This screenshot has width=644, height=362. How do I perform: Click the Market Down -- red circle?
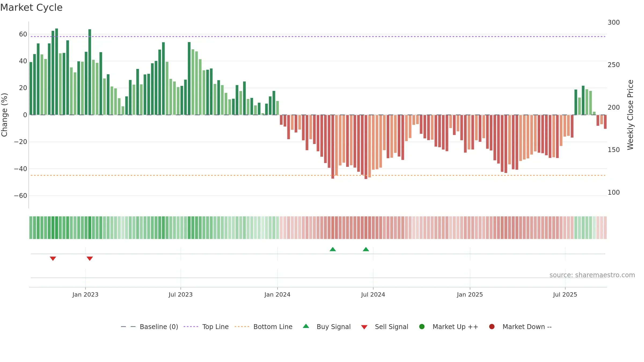(x=492, y=327)
